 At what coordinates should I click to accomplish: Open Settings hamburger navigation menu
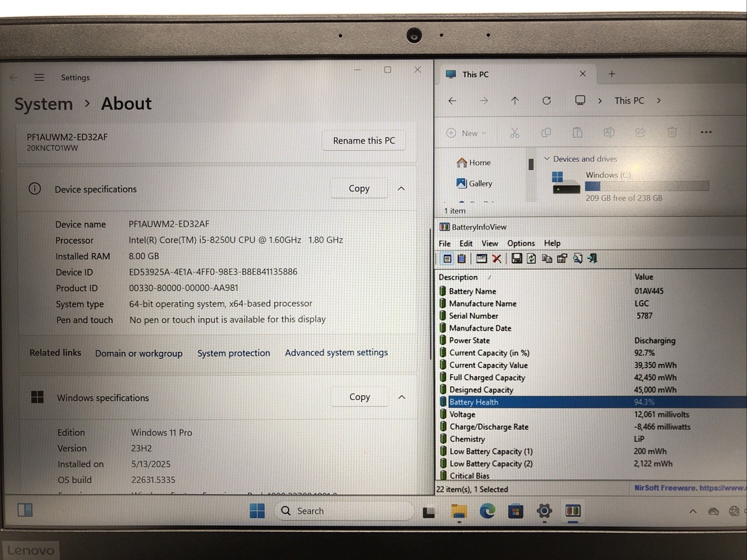(x=39, y=78)
